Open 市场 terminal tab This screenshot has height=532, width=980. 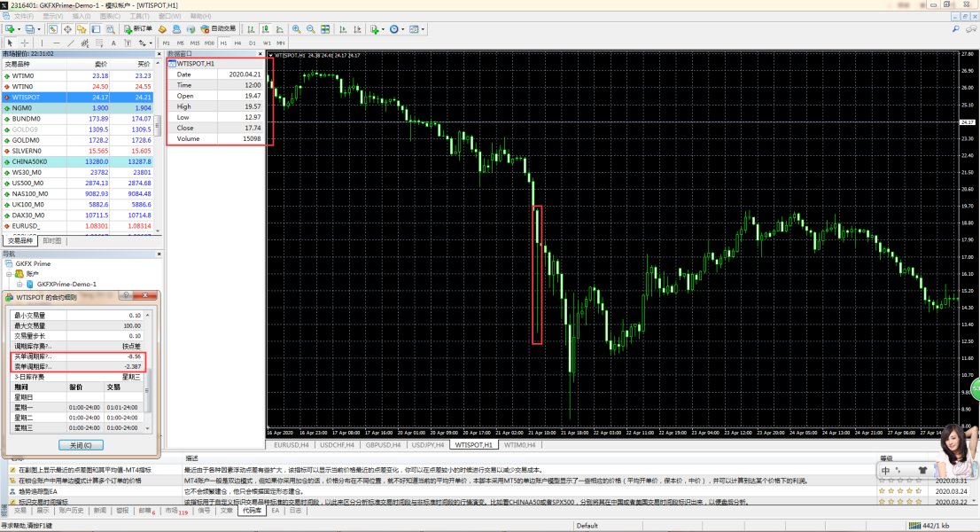pyautogui.click(x=175, y=511)
